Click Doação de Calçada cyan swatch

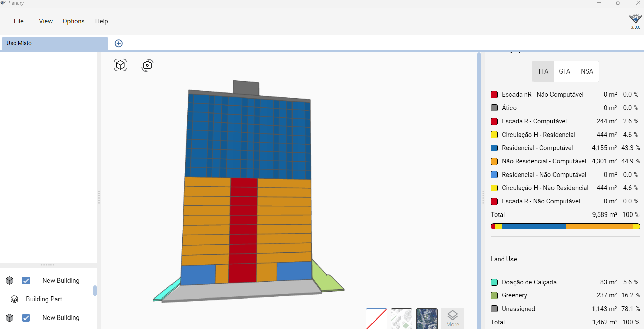(x=494, y=282)
